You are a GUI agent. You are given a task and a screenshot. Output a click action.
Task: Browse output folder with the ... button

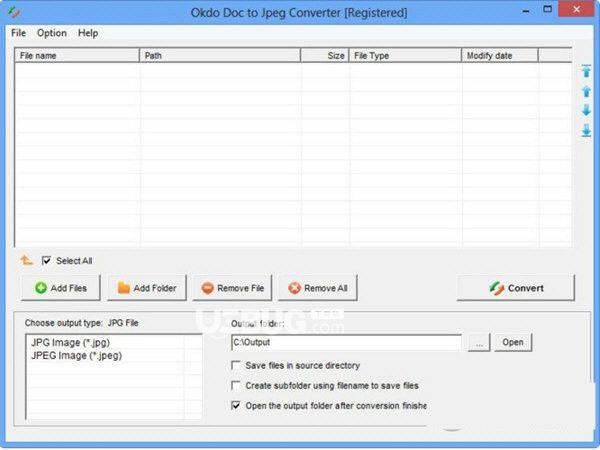tap(479, 342)
